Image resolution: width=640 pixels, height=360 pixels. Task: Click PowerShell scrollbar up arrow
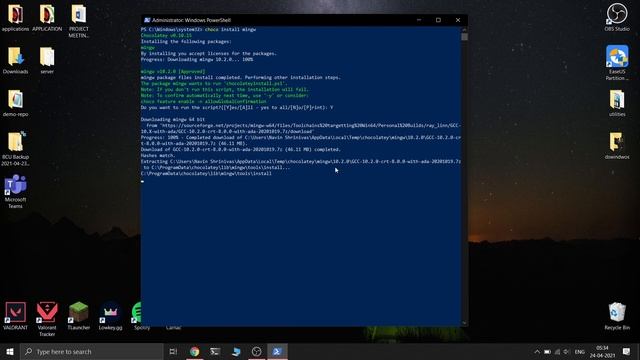point(464,29)
